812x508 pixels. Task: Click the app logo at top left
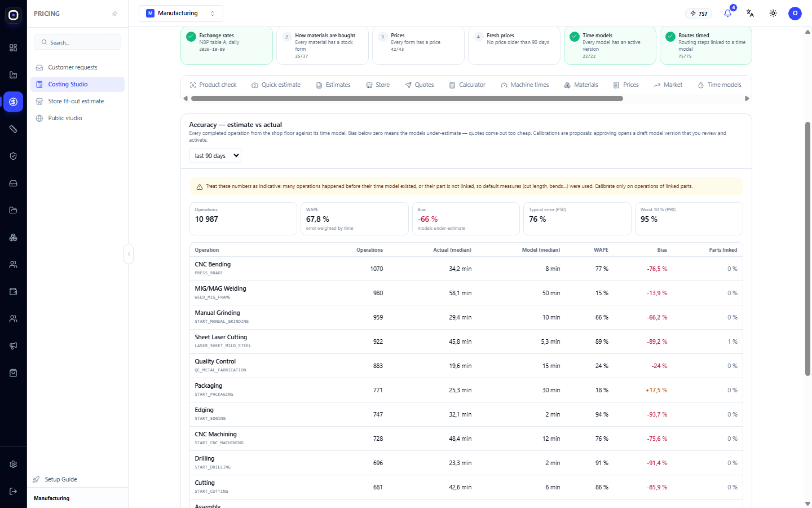click(14, 15)
